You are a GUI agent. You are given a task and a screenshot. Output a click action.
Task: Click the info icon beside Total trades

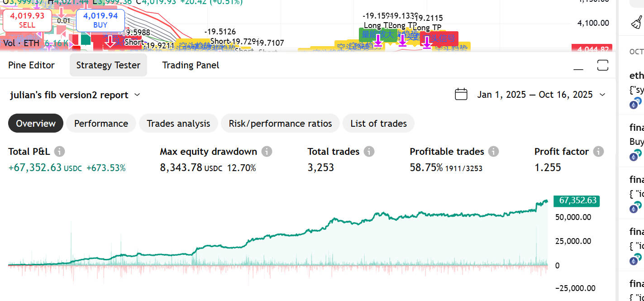click(x=369, y=152)
